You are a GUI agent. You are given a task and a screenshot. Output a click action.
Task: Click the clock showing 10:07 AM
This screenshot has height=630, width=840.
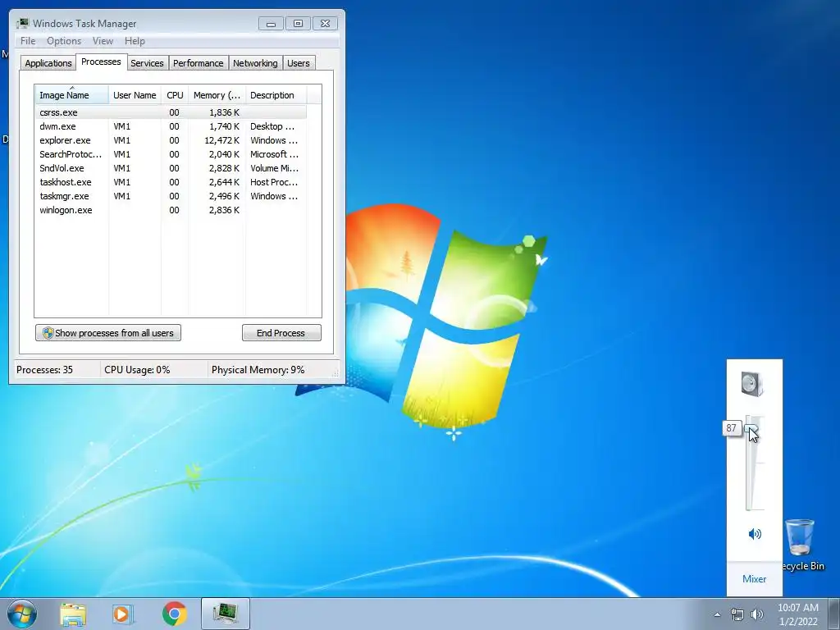[797, 608]
